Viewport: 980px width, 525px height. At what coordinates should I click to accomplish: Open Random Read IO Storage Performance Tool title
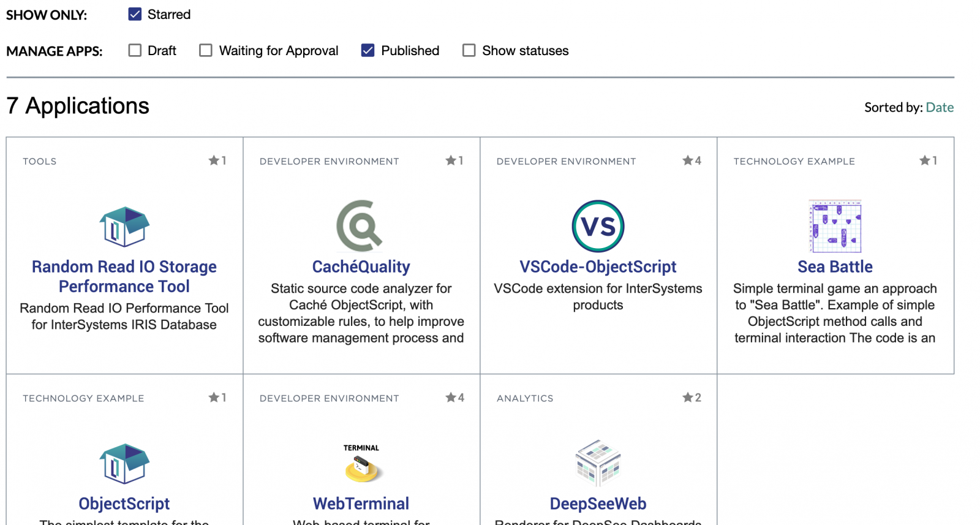[x=124, y=276]
